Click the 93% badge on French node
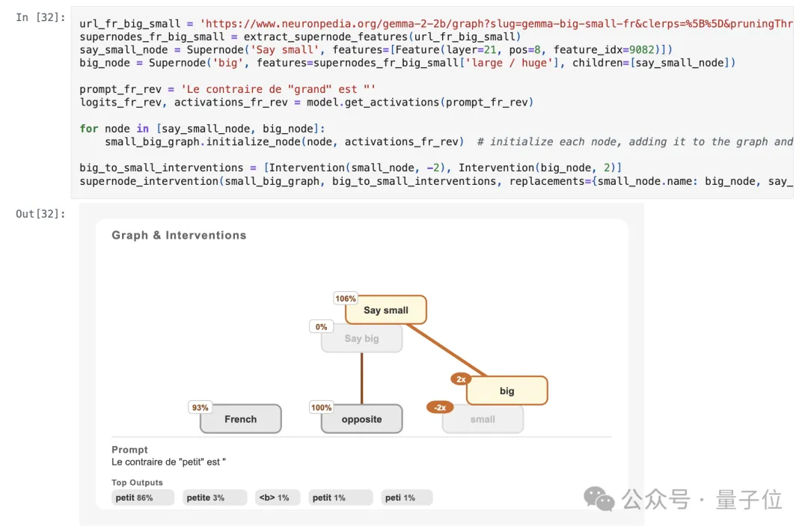Image resolution: width=808 pixels, height=532 pixels. 201,408
